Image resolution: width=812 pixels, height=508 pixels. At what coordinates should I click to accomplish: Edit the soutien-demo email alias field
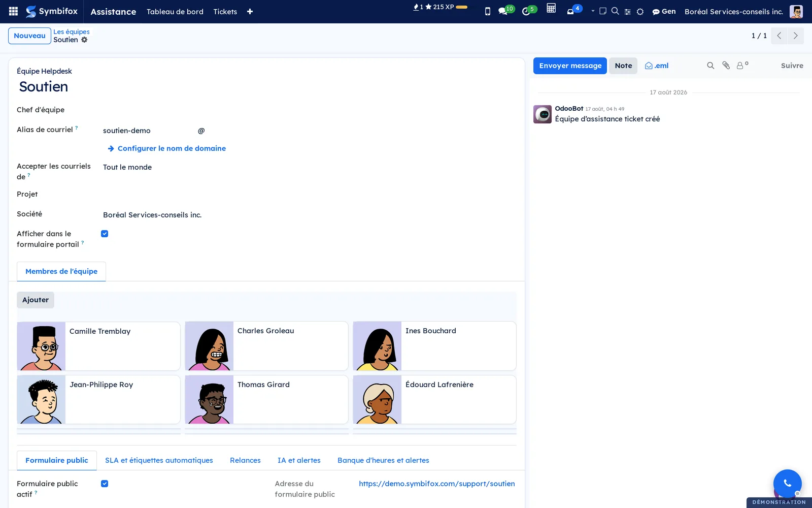148,131
